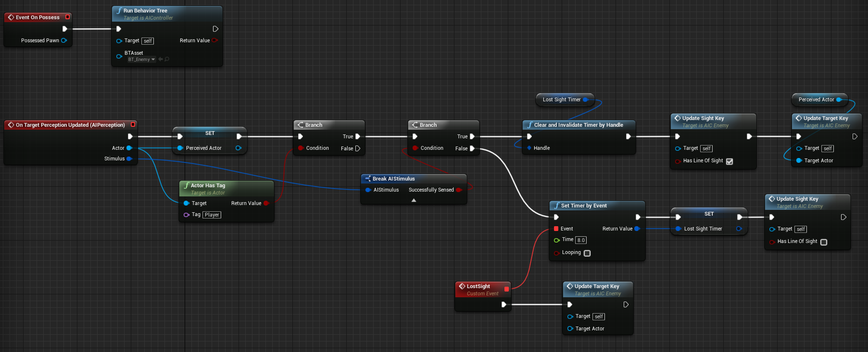Select the Clear and Invalidate Timer by Handle node title
The height and width of the screenshot is (352, 868).
[x=579, y=125]
